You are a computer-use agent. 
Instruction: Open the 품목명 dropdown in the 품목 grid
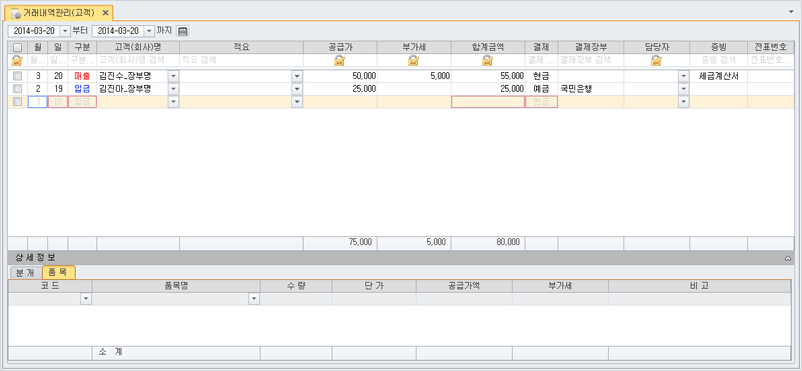[254, 299]
